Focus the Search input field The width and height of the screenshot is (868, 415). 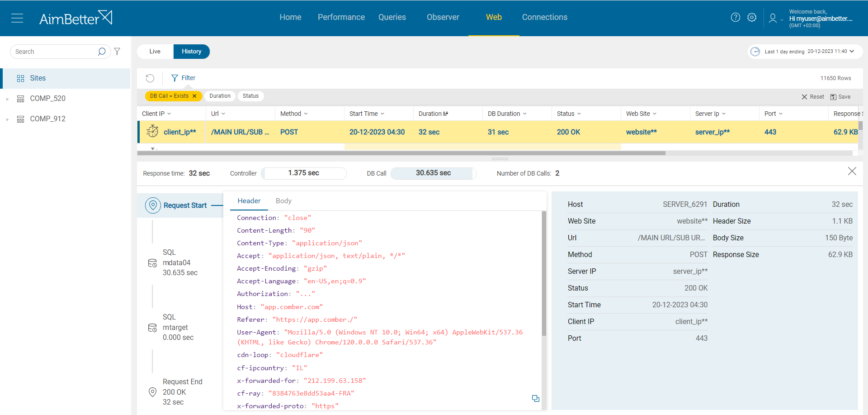coord(54,52)
